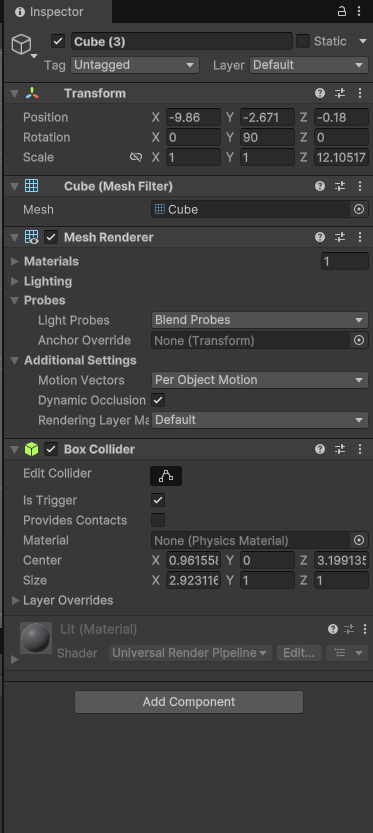The width and height of the screenshot is (373, 833).
Task: Open Transform presets icon
Action: coord(340,94)
